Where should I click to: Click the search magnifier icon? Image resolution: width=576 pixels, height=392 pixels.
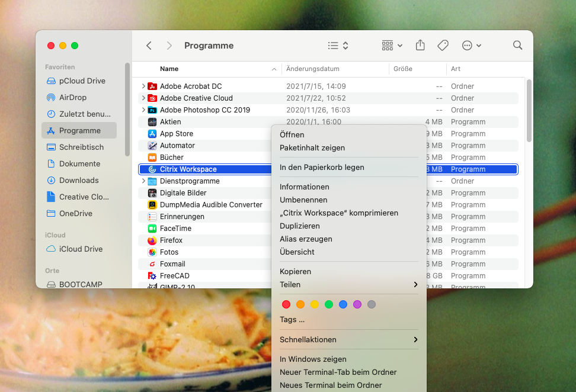[x=517, y=45]
